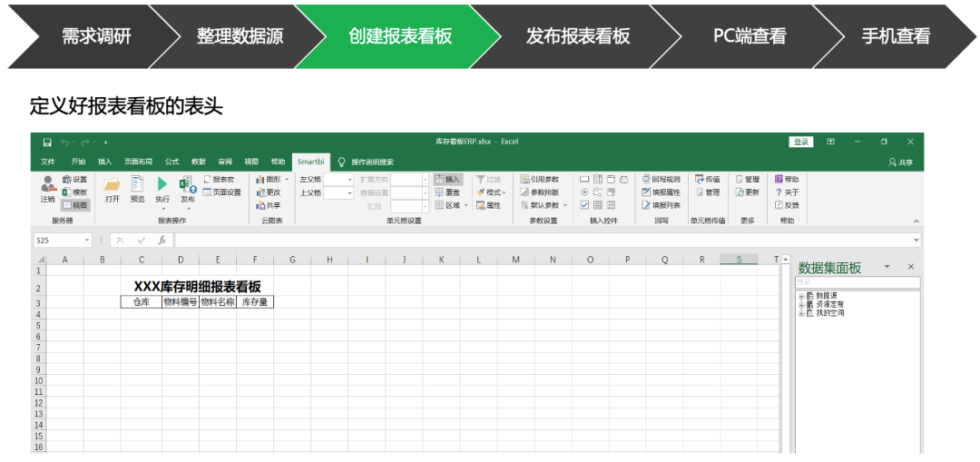Click the 更新 update button
This screenshot has width=980, height=462.
pos(748,192)
